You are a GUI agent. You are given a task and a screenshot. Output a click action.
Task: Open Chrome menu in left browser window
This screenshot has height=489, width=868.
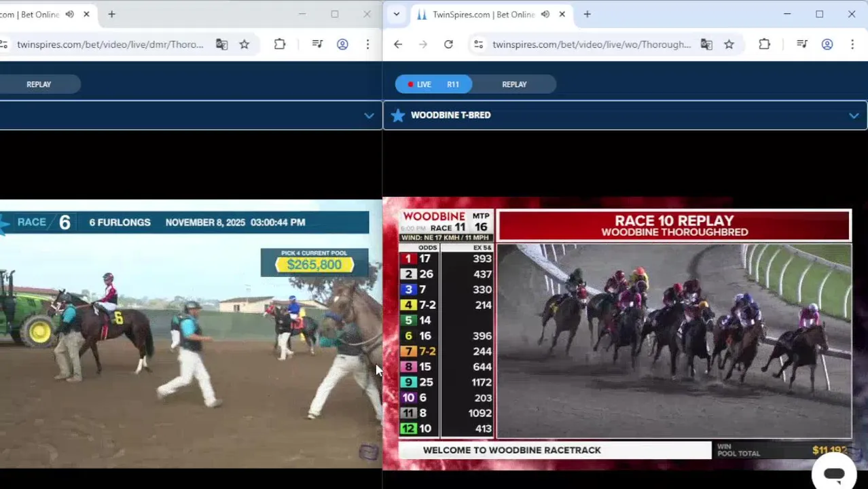(367, 44)
